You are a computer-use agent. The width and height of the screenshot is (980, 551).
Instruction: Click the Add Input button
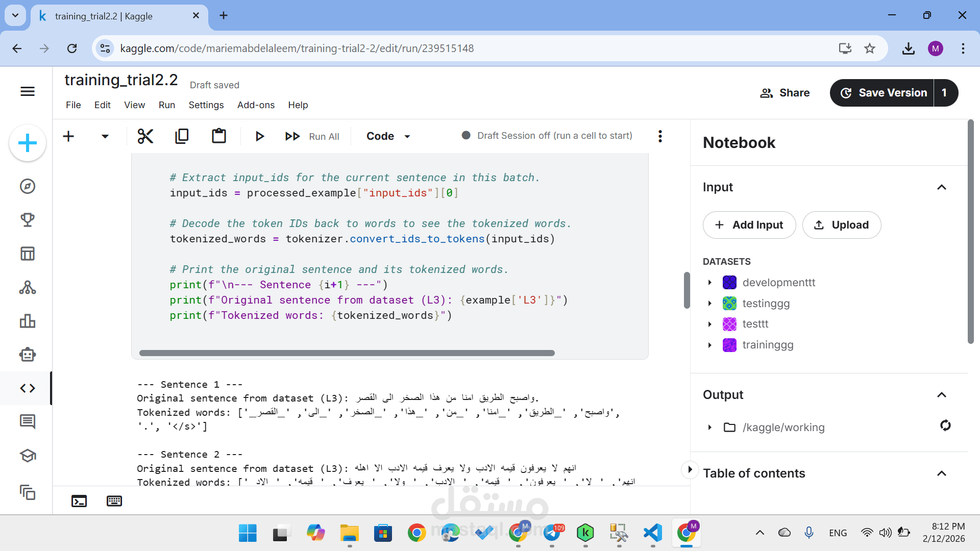(x=749, y=225)
